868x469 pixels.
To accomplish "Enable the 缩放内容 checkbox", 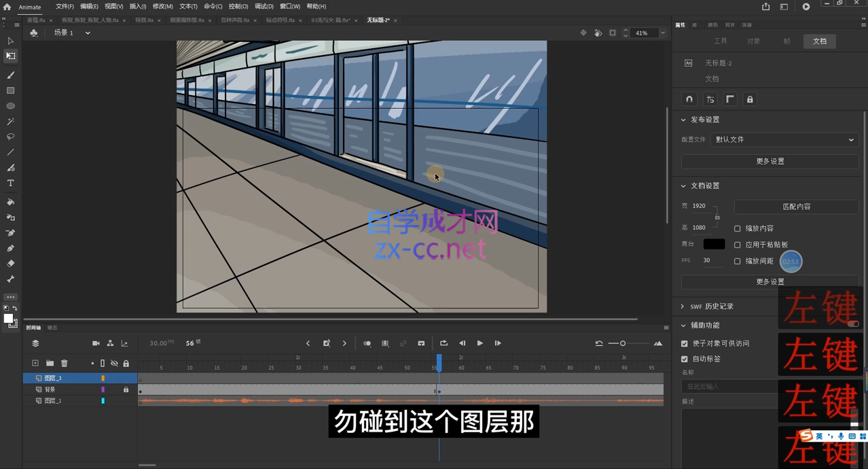I will pos(738,228).
